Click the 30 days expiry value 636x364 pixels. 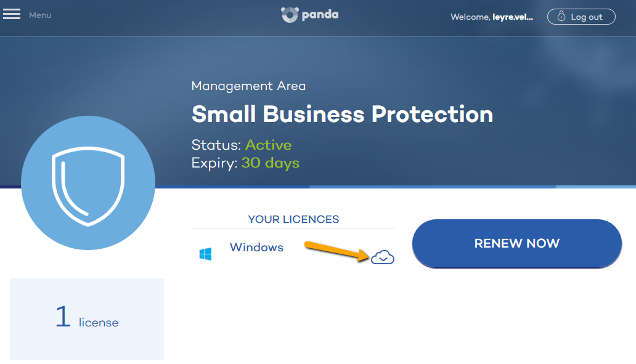pyautogui.click(x=270, y=163)
